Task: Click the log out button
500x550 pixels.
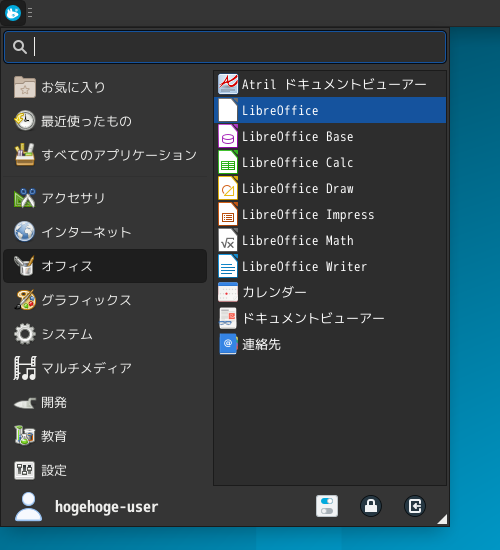Action: click(x=415, y=506)
